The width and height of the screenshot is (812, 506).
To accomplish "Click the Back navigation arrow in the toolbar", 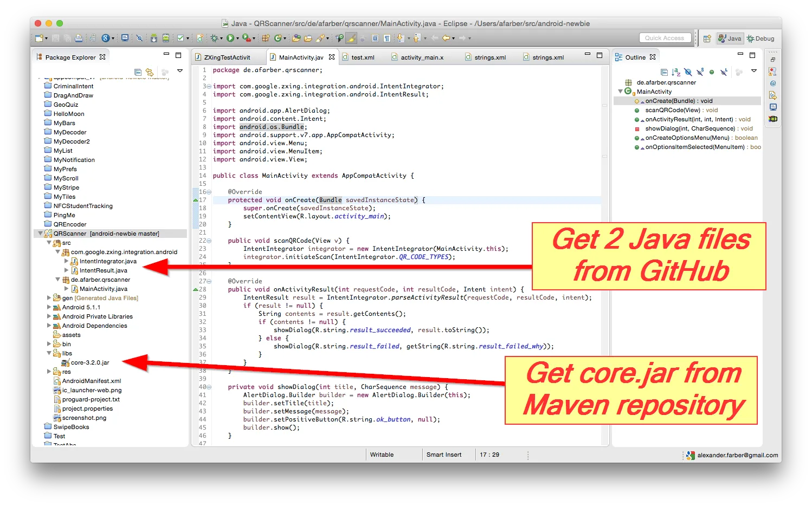I will pyautogui.click(x=446, y=38).
